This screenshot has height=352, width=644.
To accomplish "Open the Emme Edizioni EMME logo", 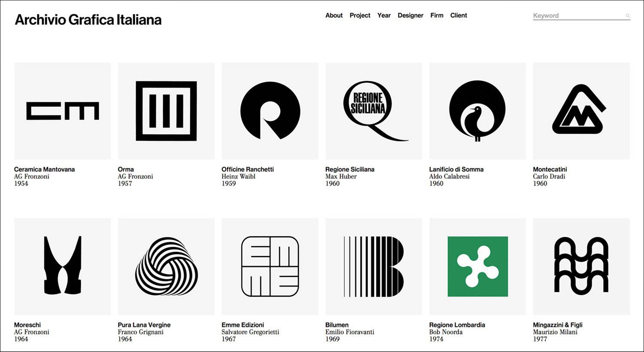I will pos(270,266).
